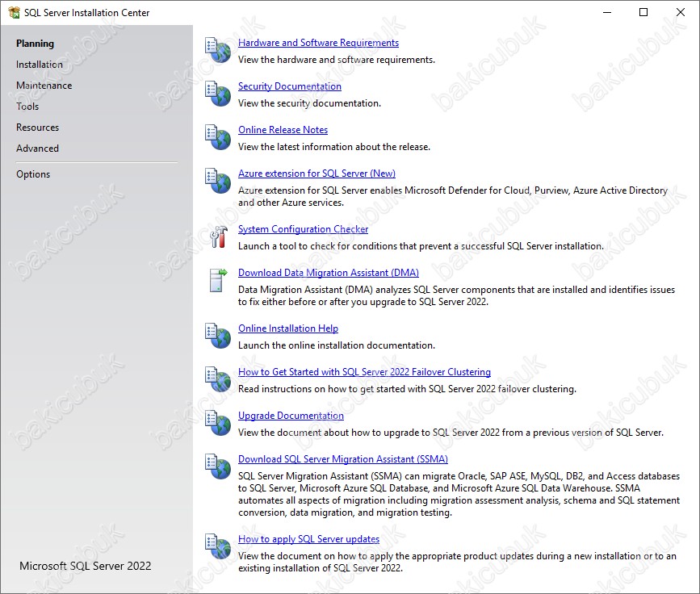700x594 pixels.
Task: Click the Hardware and Software Requirements globe icon
Action: click(218, 50)
